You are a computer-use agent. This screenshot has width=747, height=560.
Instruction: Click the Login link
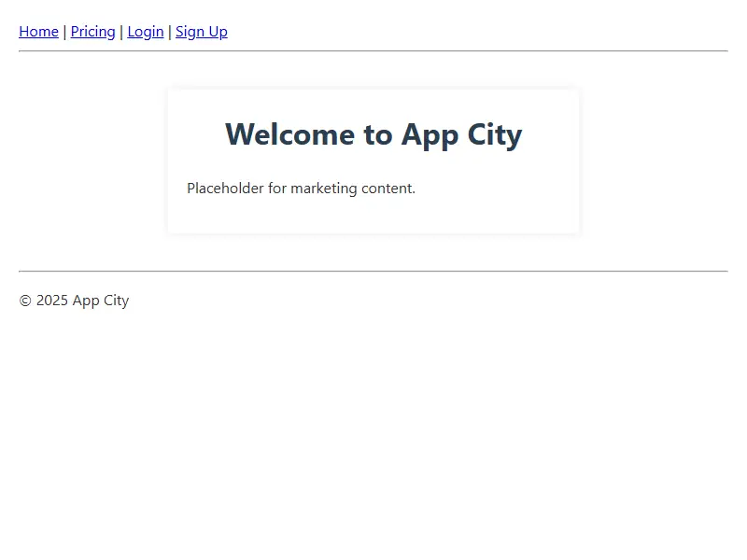(146, 32)
